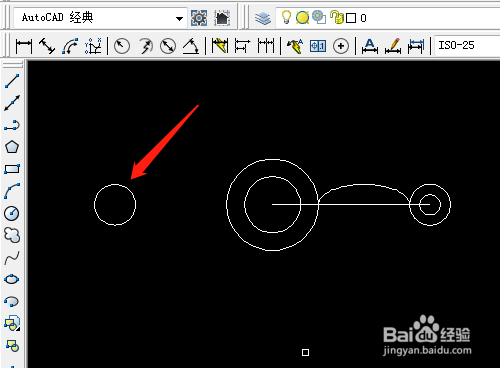Select the Continue dimension tool
Viewport: 500px width, 368px height.
(x=266, y=46)
